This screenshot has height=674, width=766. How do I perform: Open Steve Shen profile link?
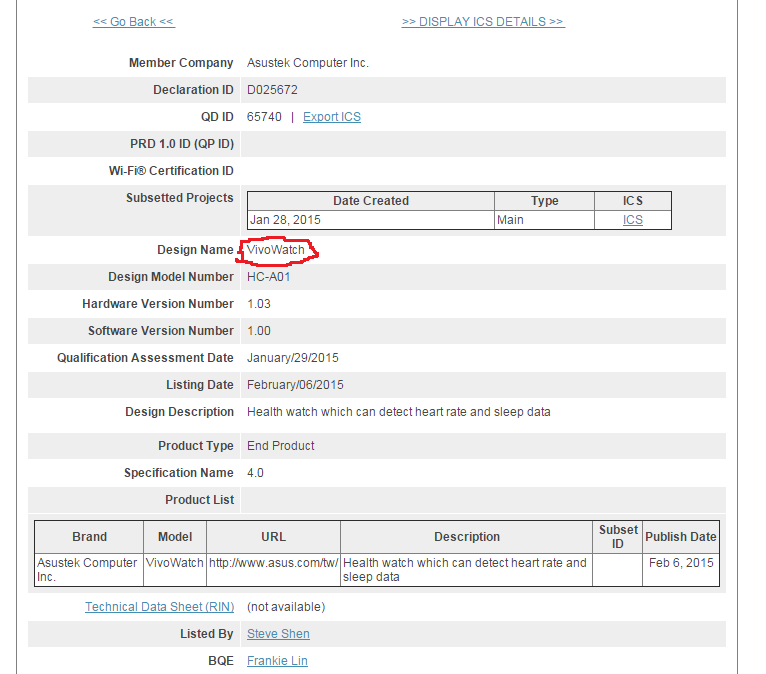(278, 633)
